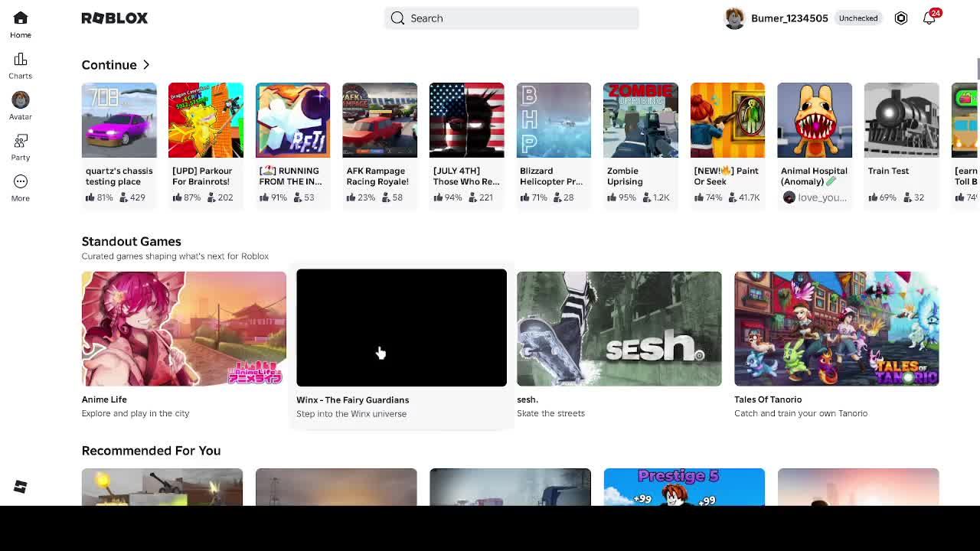The height and width of the screenshot is (551, 980).
Task: Open the Home sidebar icon
Action: click(x=21, y=18)
